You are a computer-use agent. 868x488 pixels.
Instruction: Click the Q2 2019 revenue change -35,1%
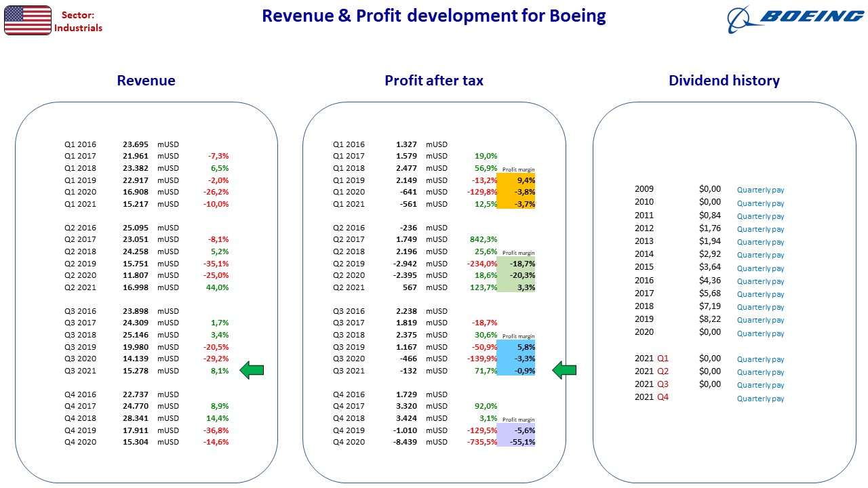click(216, 264)
